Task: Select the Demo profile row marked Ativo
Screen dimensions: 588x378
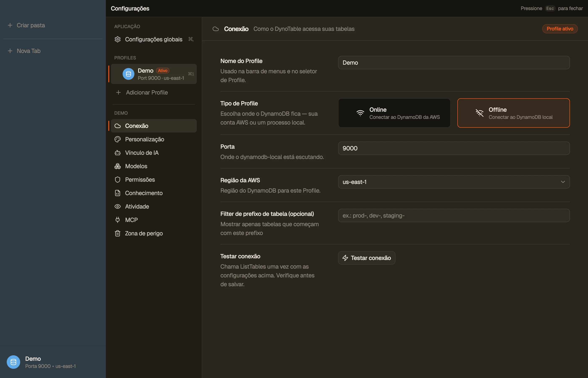Action: [x=154, y=74]
